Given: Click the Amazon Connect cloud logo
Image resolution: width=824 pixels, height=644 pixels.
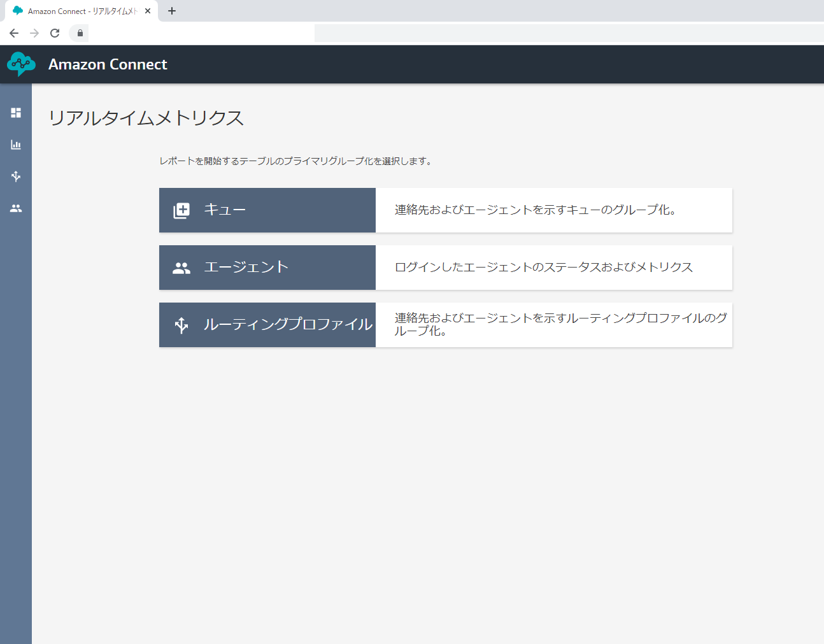Looking at the screenshot, I should [21, 64].
